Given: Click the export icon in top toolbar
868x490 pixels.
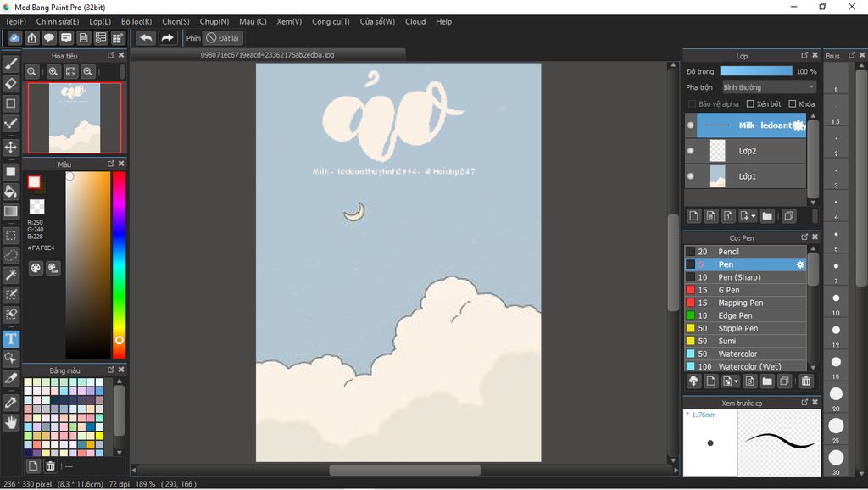Looking at the screenshot, I should click(31, 38).
